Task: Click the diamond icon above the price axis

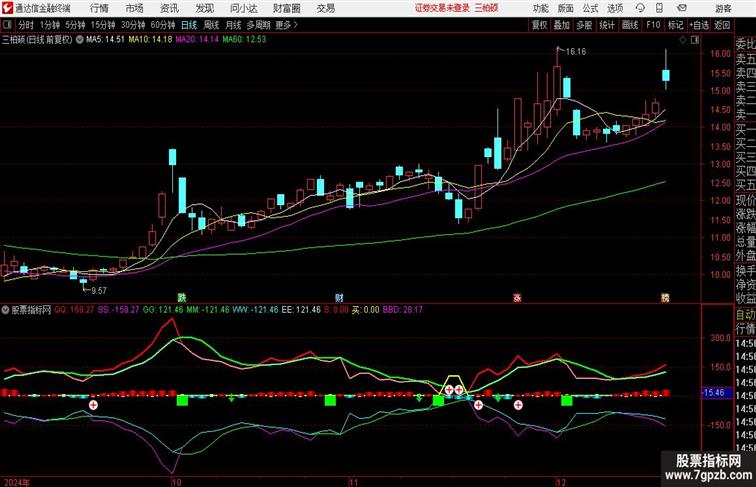Action: [683, 40]
